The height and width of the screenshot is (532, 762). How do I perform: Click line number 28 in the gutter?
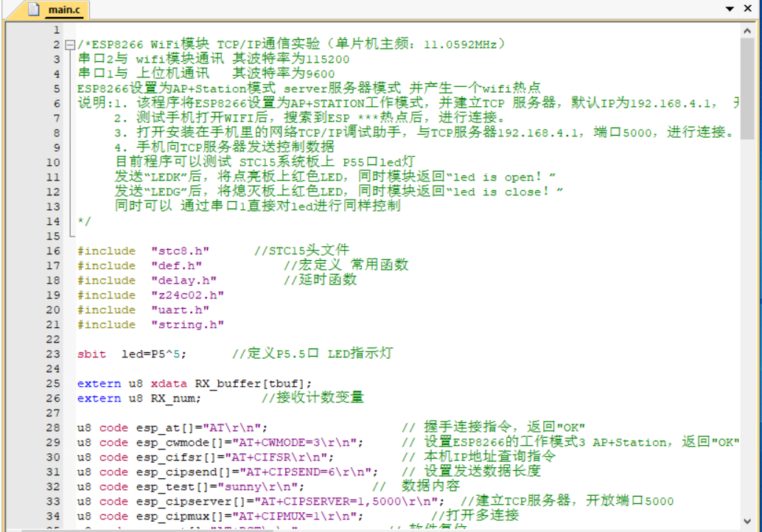[53, 427]
